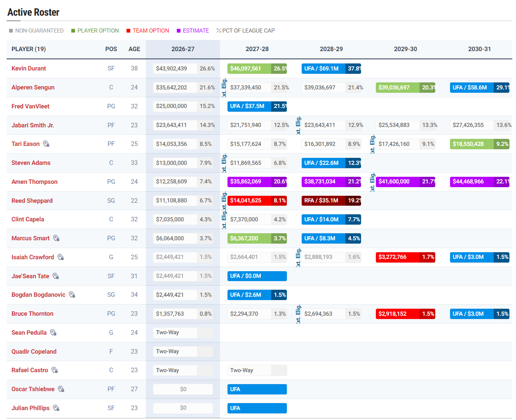This screenshot has height=420, width=516.
Task: Click the icon next to Rafael Castro
Action: tap(54, 370)
